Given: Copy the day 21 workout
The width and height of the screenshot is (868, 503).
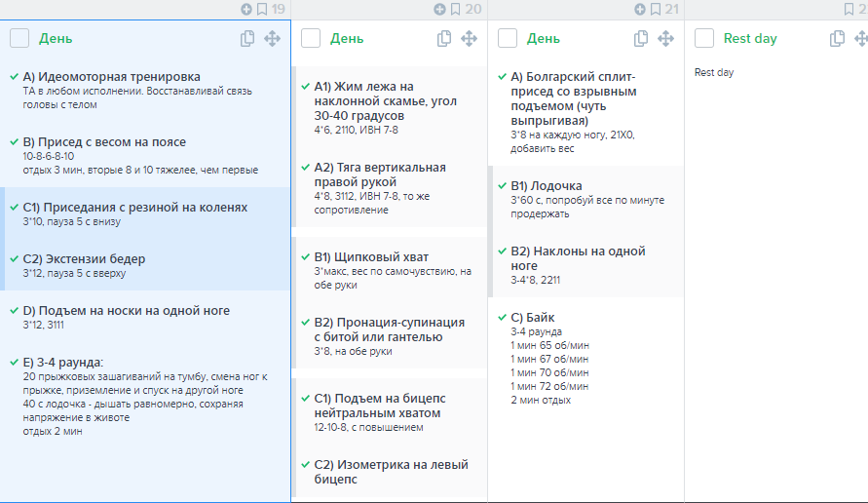Looking at the screenshot, I should point(640,38).
